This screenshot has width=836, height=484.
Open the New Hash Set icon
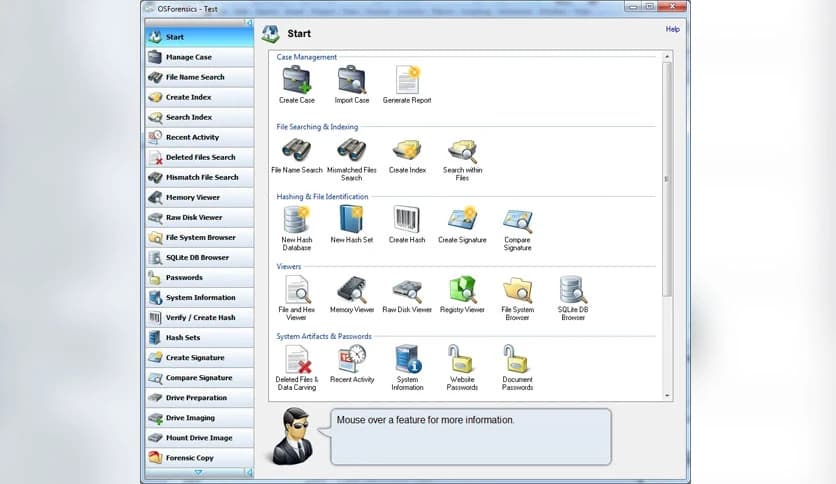click(351, 220)
